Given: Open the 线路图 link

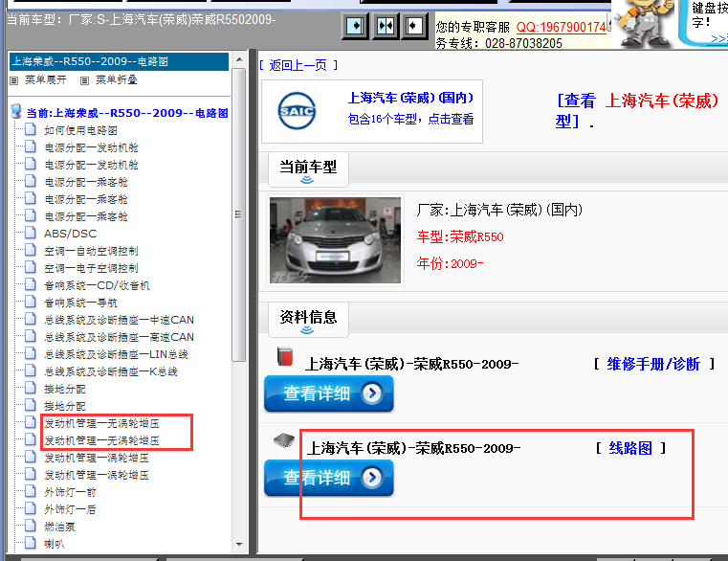Looking at the screenshot, I should (x=630, y=448).
